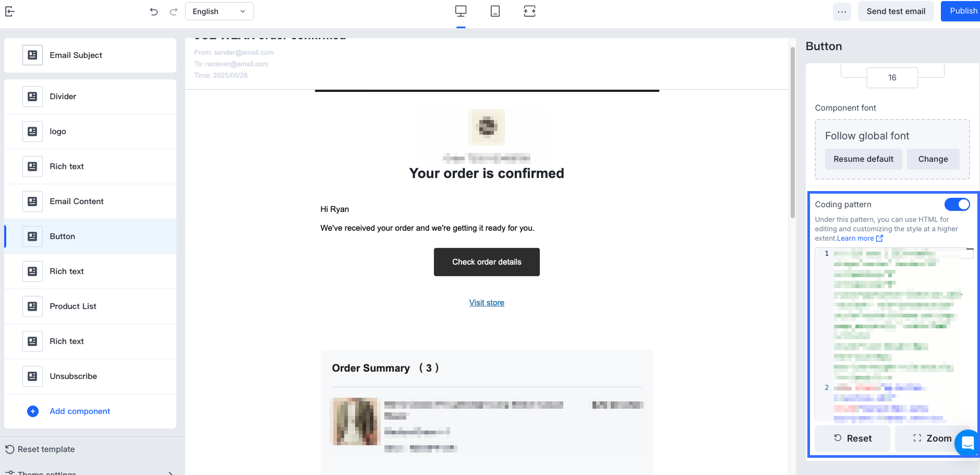Open the chat support widget
Image resolution: width=980 pixels, height=475 pixels.
click(967, 443)
